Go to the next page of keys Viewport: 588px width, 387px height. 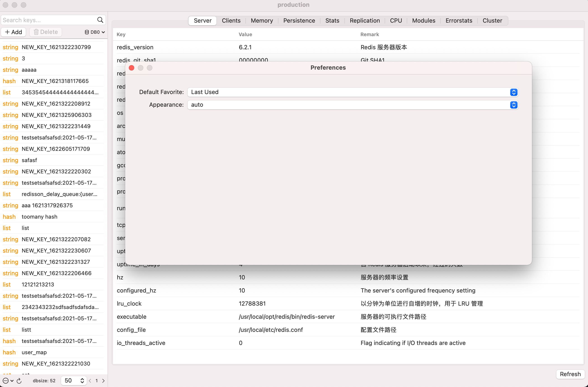[103, 381]
